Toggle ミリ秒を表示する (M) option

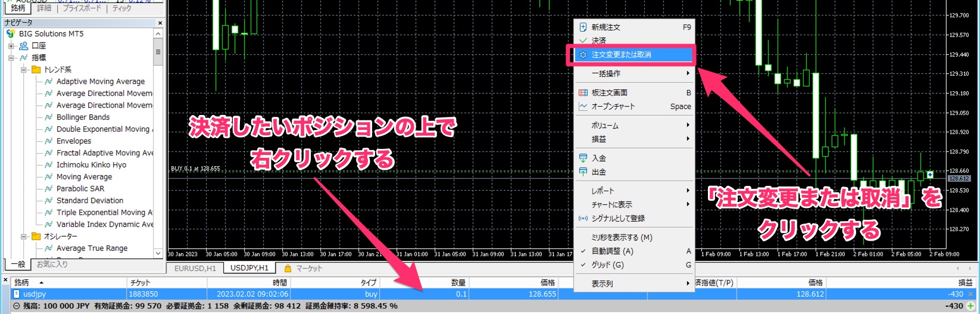[622, 238]
